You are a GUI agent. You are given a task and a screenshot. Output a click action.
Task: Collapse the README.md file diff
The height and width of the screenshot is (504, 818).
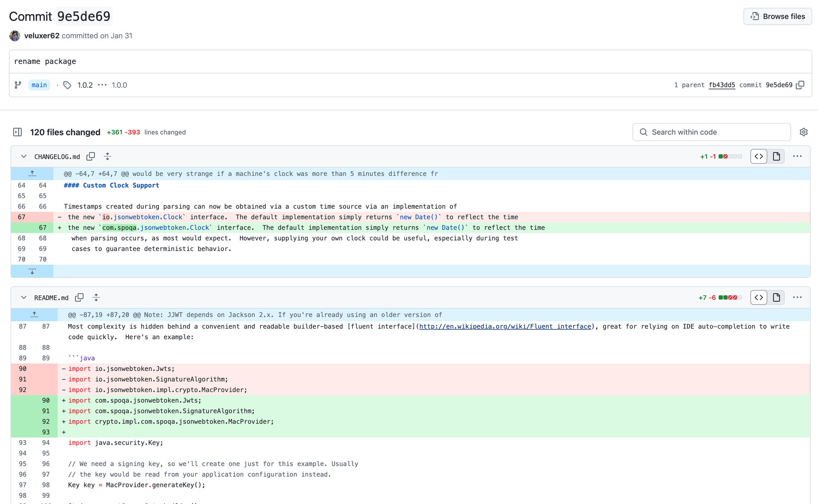(23, 297)
